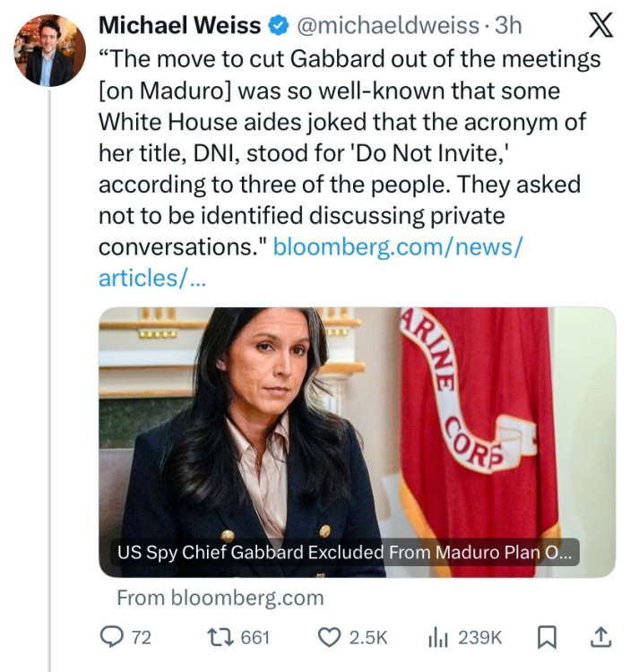Click the 2.5K likes count

[367, 637]
